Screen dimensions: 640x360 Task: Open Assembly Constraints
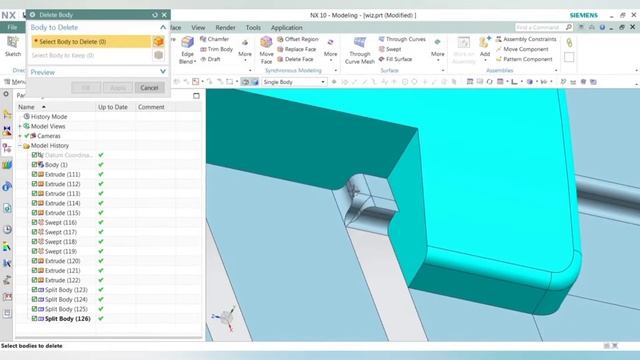(526, 39)
